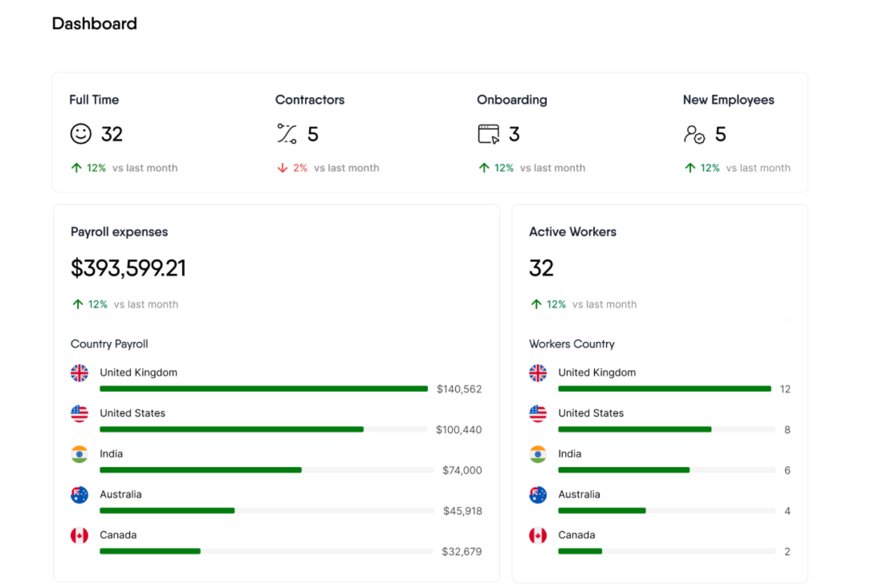Click Australia flag in Workers Country

point(538,494)
